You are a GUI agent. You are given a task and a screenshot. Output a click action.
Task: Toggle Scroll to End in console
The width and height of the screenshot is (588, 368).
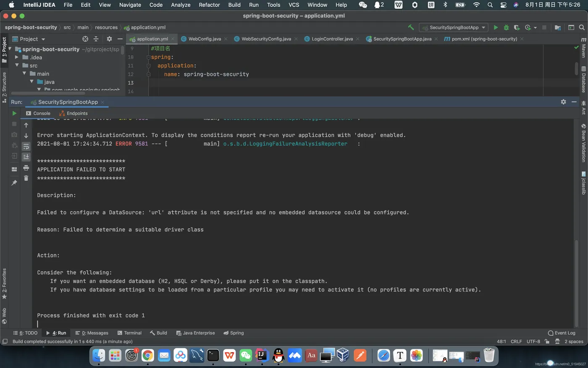click(26, 156)
